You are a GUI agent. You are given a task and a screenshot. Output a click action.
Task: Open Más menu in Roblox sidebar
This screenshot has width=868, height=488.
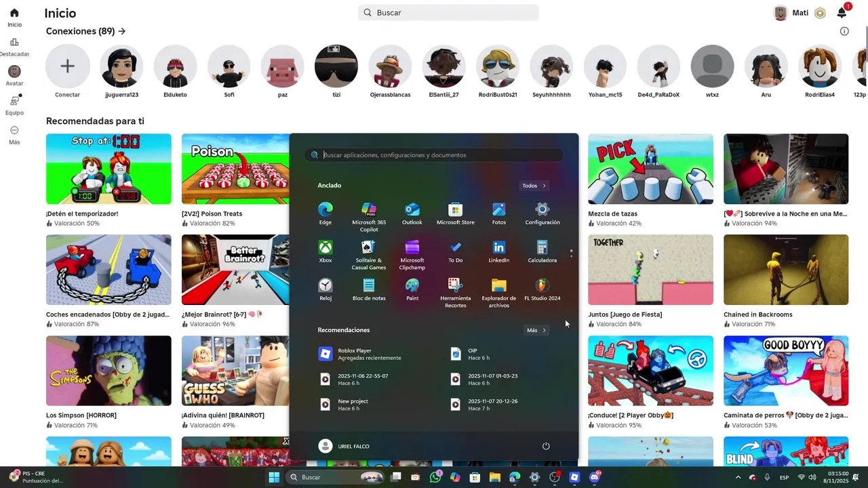[x=14, y=135]
